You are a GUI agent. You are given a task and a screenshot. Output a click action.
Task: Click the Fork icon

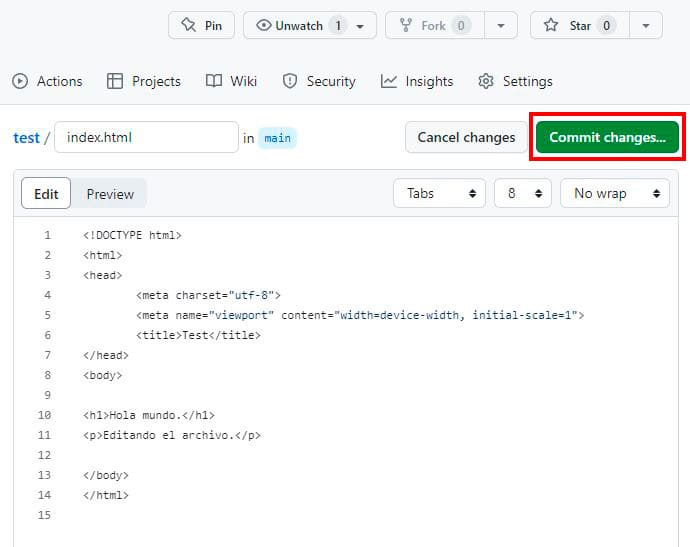coord(407,26)
